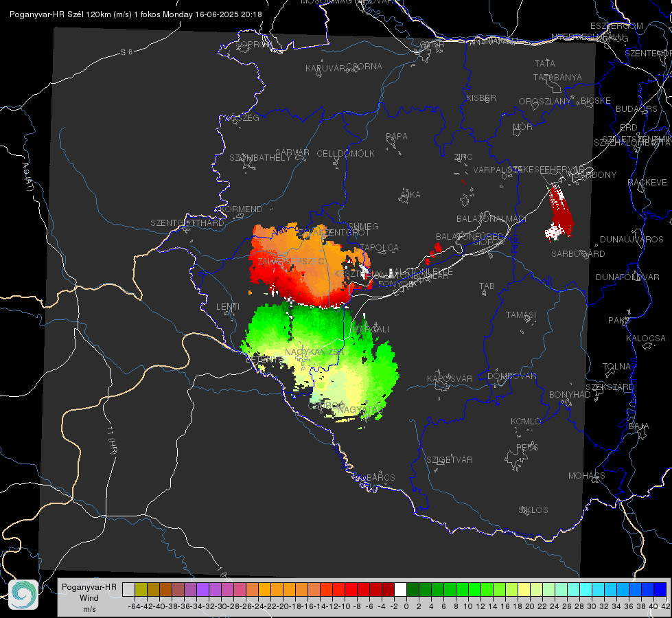The width and height of the screenshot is (672, 618).
Task: Click the NAGYKANIZSA city label
Action: pos(314,352)
